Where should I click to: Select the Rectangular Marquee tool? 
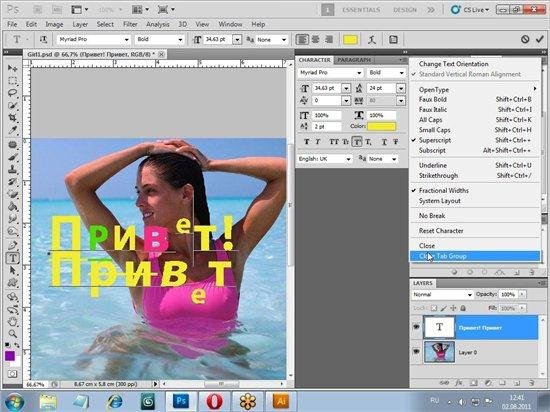[x=13, y=81]
